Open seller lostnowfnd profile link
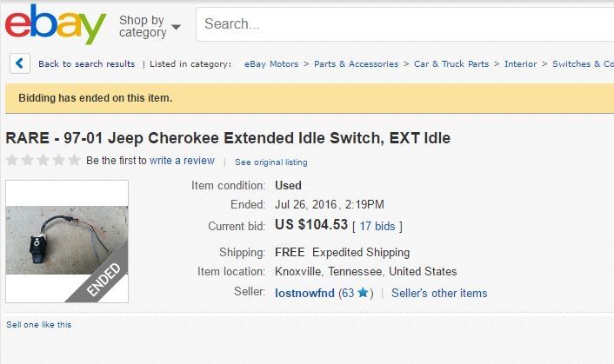Viewport: 614px width, 364px height. [304, 294]
